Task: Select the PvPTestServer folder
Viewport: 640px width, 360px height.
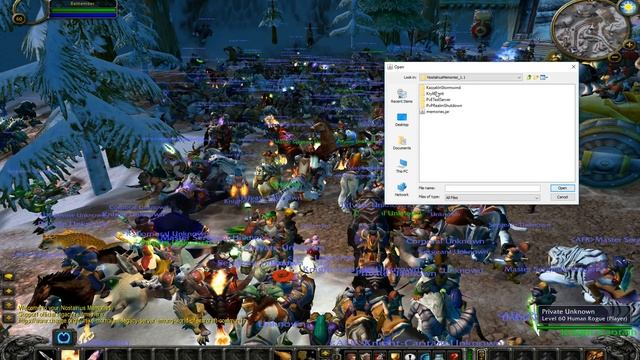Action: [x=436, y=100]
